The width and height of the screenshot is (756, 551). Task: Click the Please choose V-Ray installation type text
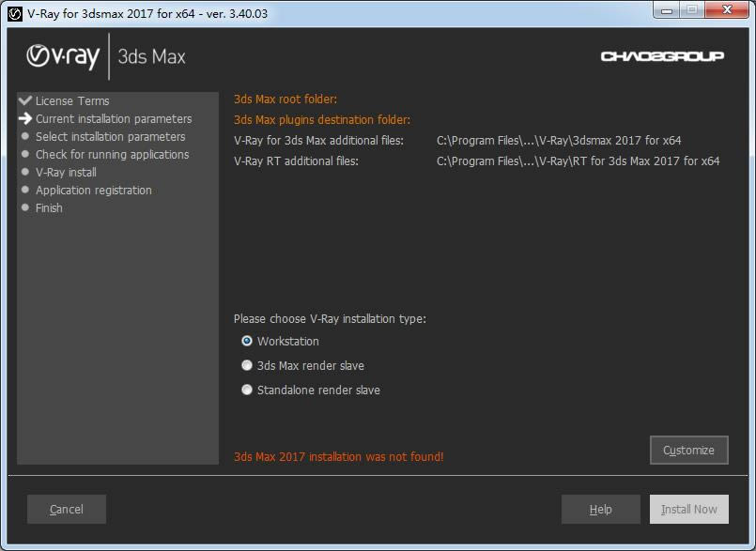coord(330,318)
